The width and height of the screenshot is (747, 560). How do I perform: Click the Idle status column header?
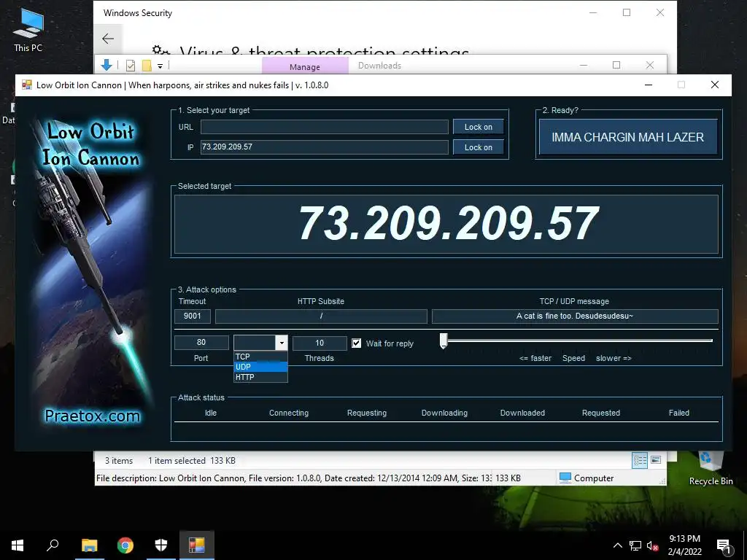(x=211, y=413)
